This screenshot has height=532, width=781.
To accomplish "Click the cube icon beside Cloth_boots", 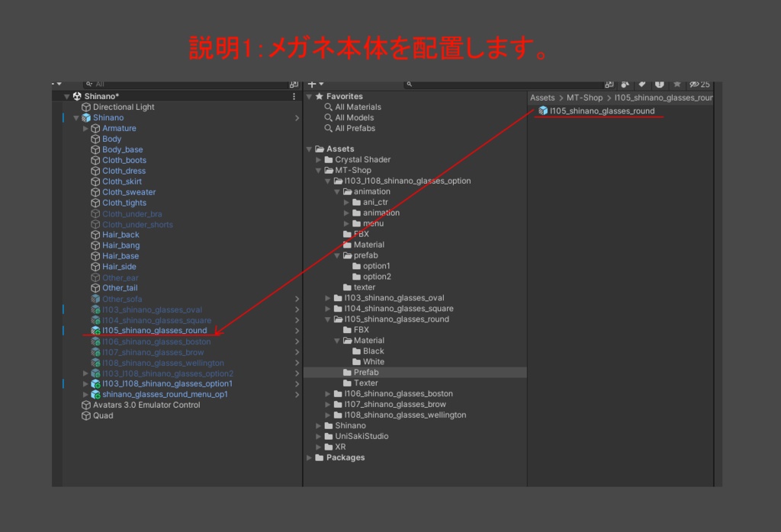I will [x=95, y=160].
